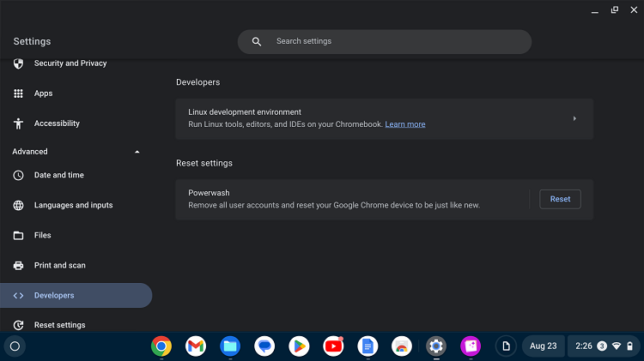This screenshot has height=361, width=644.
Task: Open Google Docs from the shelf
Action: (x=368, y=346)
